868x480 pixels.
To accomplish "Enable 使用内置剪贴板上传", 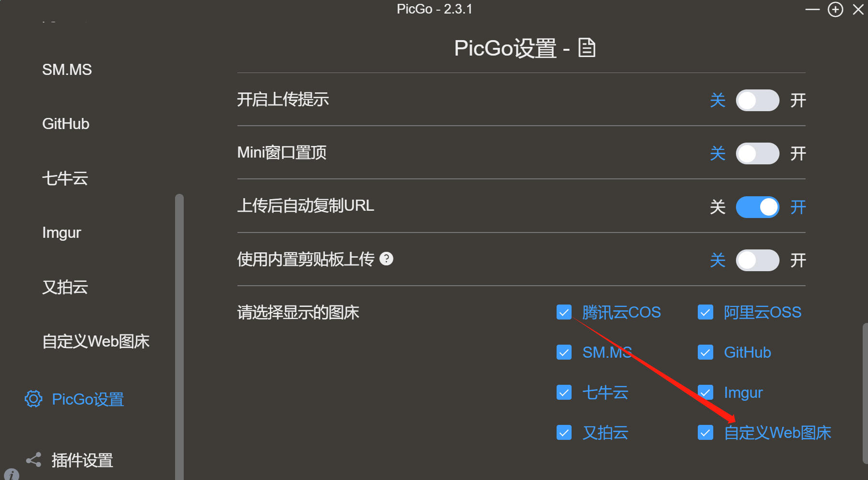I will click(x=757, y=260).
